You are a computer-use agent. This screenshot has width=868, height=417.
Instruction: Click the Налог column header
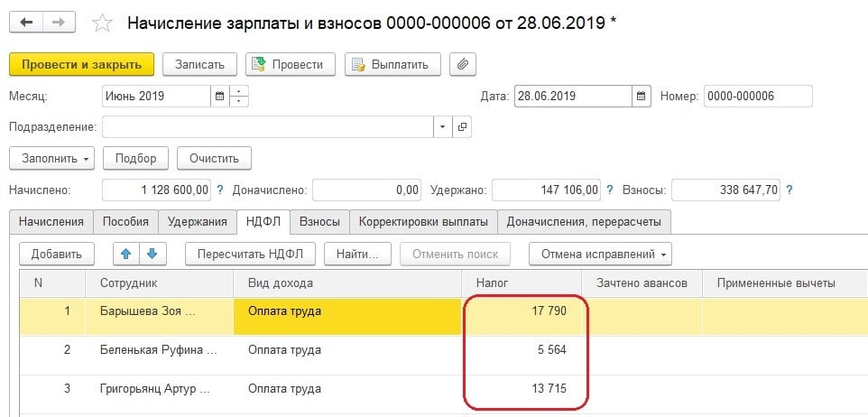[x=522, y=283]
